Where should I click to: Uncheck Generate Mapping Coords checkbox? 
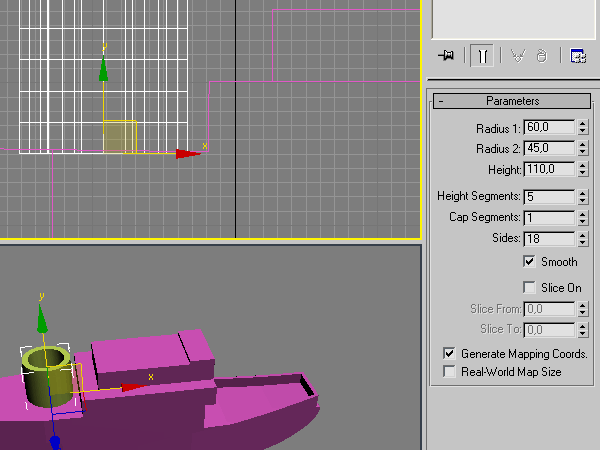coord(449,353)
